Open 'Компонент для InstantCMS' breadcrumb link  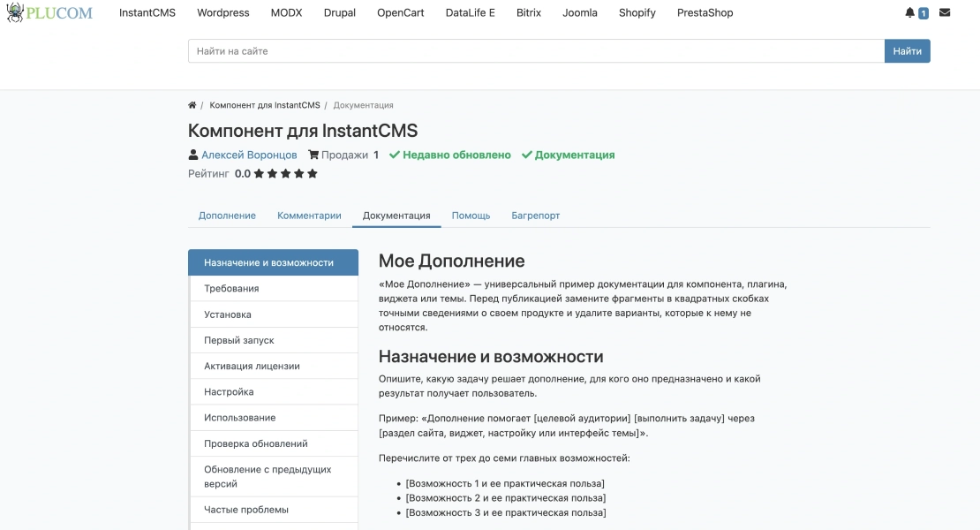tap(264, 105)
